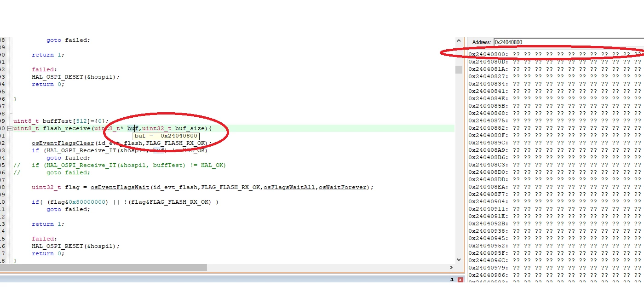644x298 pixels.
Task: Select memory row 0x24040952
Action: (555, 246)
